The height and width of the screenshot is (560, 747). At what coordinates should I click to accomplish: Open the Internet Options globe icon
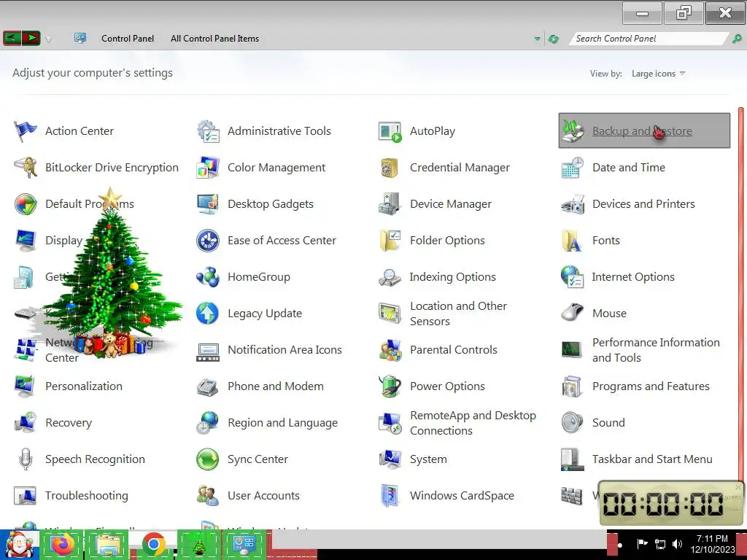572,277
